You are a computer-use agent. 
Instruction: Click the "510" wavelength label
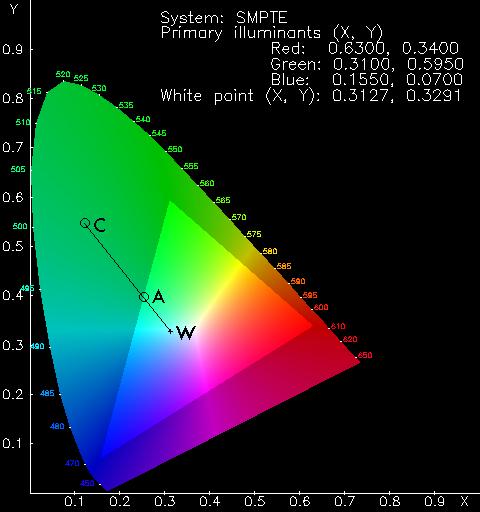pos(23,122)
